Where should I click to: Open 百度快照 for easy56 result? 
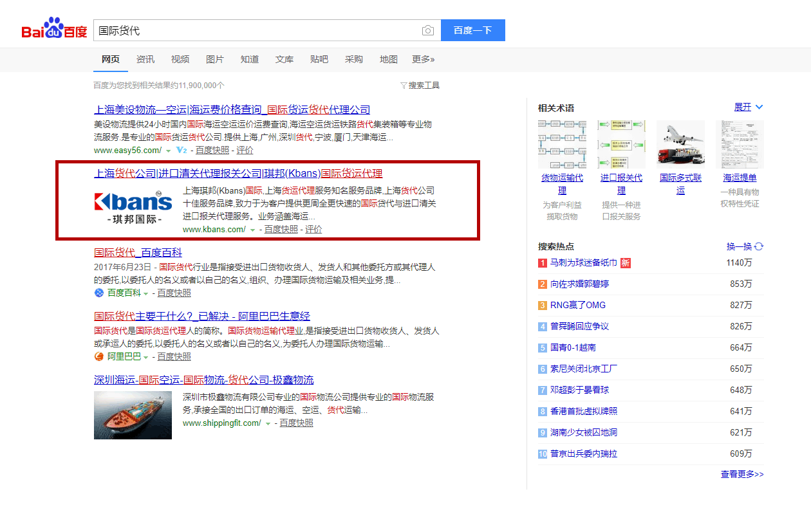click(212, 150)
